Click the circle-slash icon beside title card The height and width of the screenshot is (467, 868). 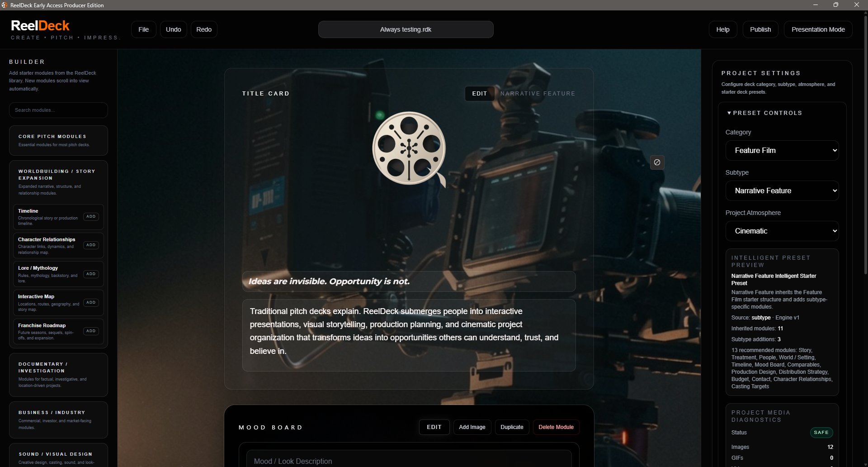657,162
